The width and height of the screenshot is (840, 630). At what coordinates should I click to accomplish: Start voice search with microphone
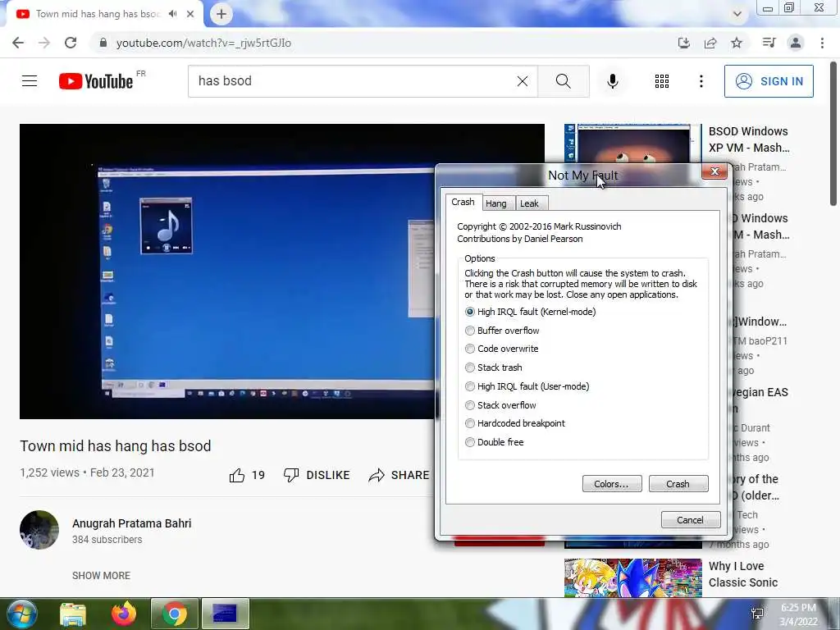click(613, 81)
